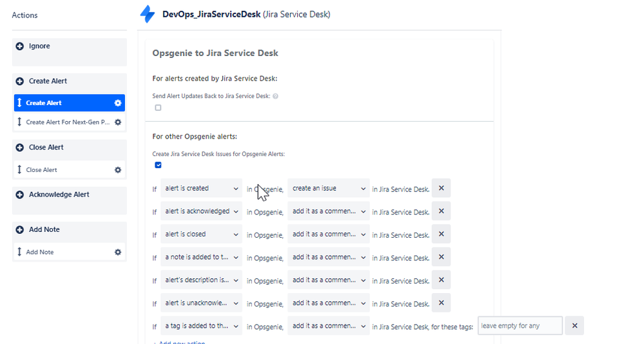Open the 'alert is created' condition dropdown
The width and height of the screenshot is (644, 344).
coord(201,188)
